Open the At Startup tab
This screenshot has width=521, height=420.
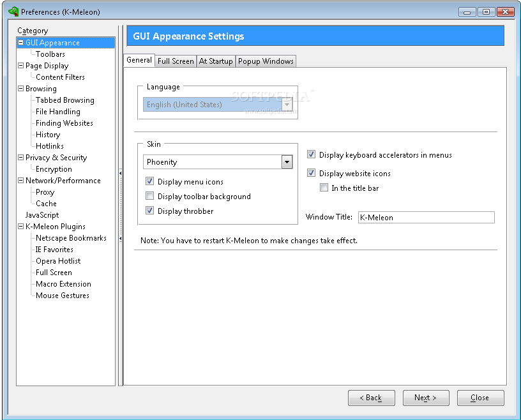point(216,61)
